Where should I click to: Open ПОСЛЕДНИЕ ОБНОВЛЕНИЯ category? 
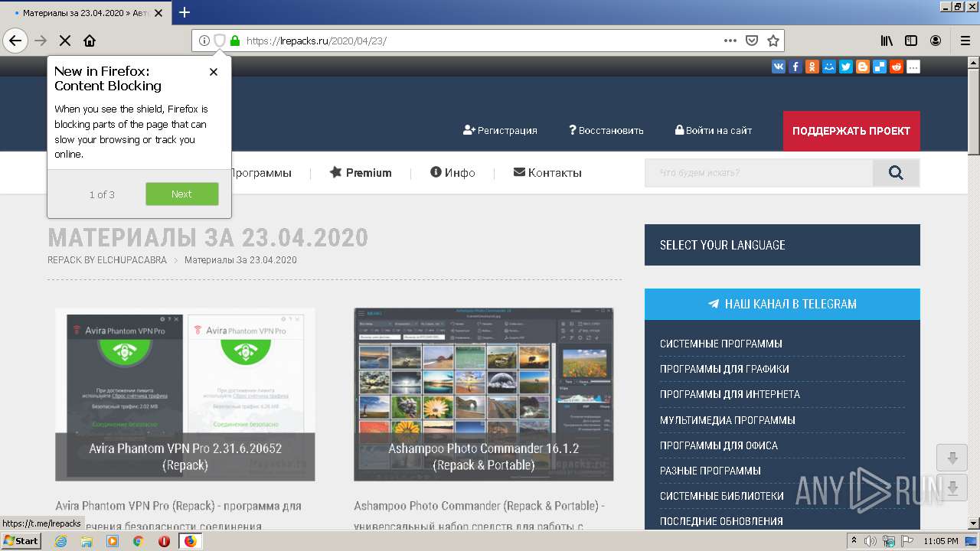click(x=721, y=521)
